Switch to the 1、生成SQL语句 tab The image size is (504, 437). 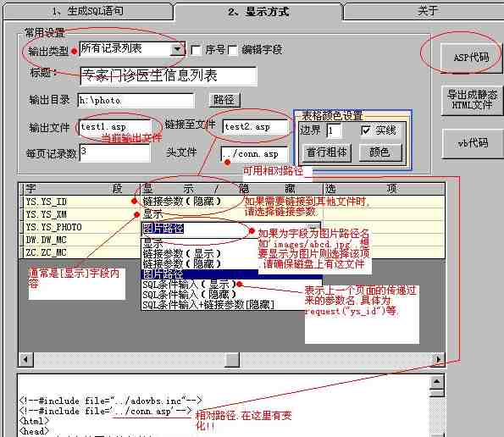click(x=88, y=11)
